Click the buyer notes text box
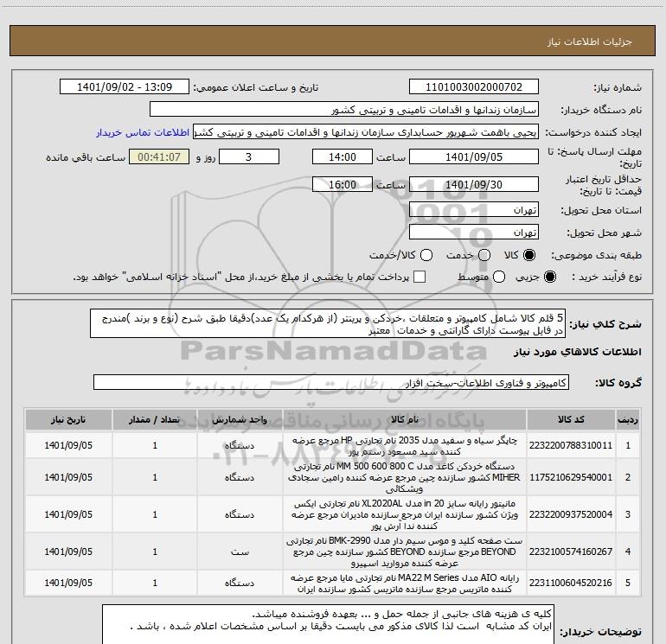666x644 pixels. [329, 624]
